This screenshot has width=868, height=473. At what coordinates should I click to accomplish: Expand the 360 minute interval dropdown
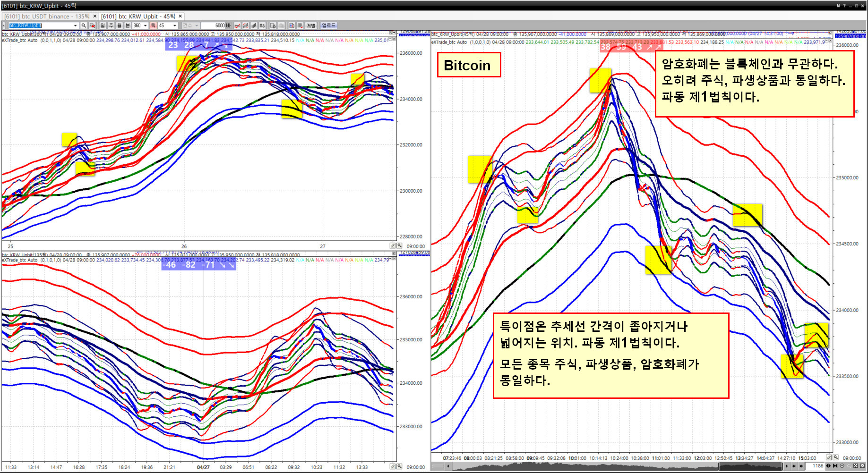coord(145,25)
